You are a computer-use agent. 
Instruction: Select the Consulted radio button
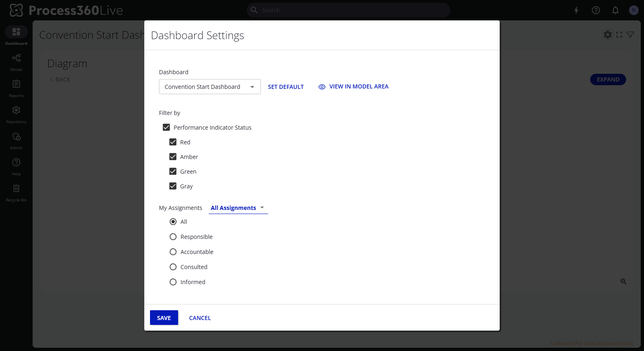pyautogui.click(x=173, y=267)
